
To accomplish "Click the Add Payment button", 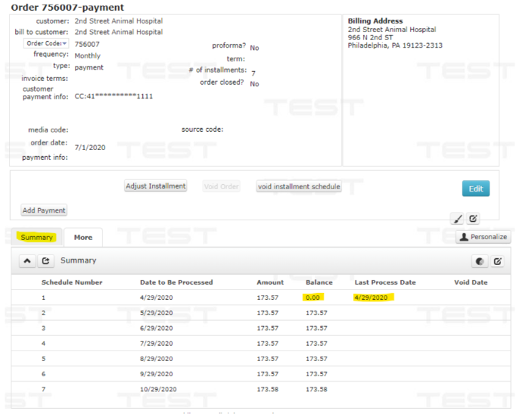I will tap(44, 210).
